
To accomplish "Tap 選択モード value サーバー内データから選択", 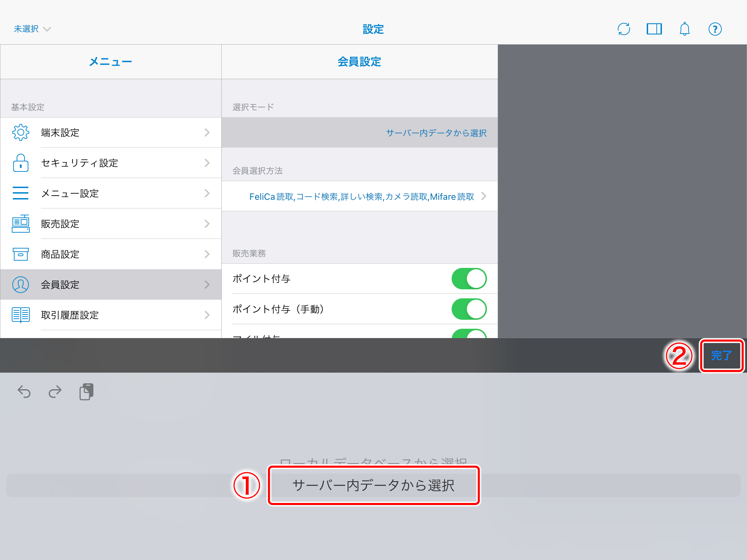I will click(x=436, y=133).
